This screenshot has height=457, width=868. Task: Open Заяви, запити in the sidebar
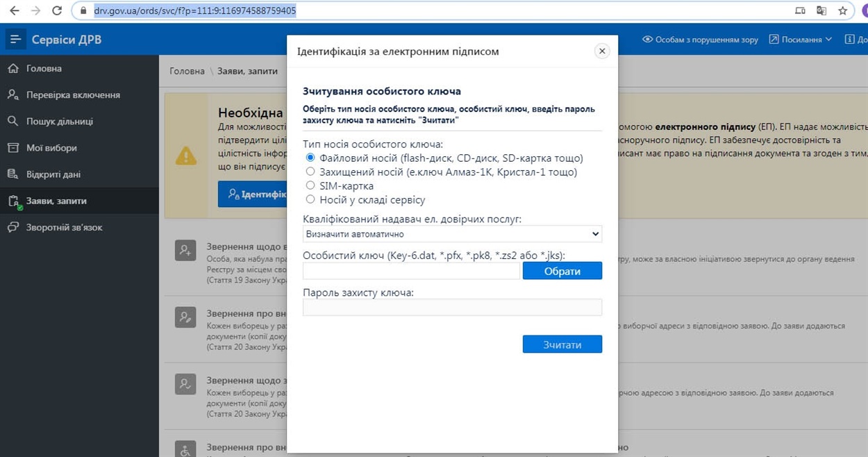point(79,201)
